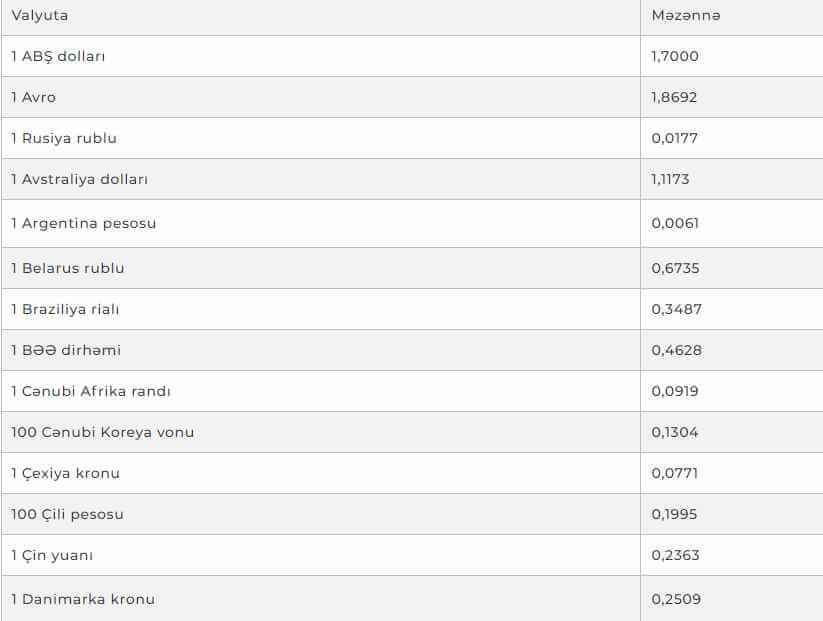Click the 1,7000 rate value
The width and height of the screenshot is (823, 621).
(675, 56)
